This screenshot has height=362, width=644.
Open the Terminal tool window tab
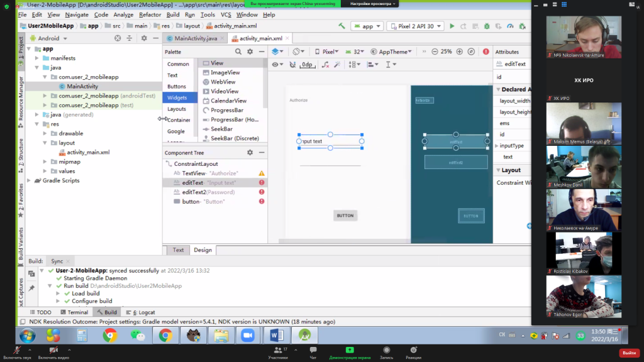[74, 312]
